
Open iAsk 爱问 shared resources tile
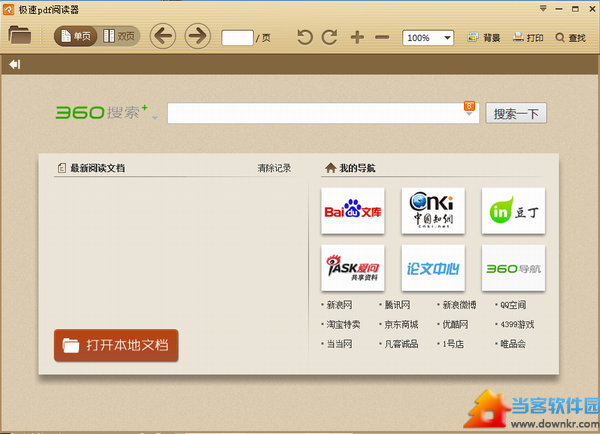pos(353,268)
